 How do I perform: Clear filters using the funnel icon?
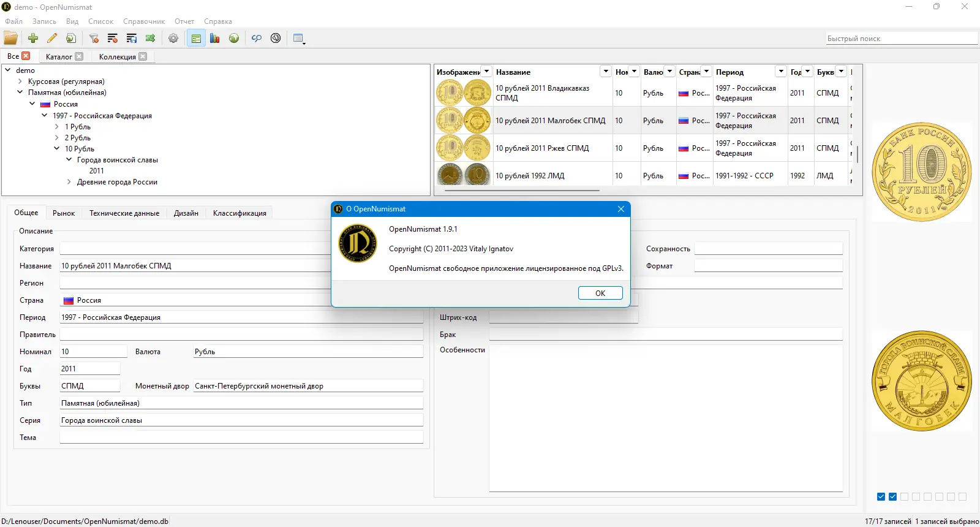pos(94,38)
